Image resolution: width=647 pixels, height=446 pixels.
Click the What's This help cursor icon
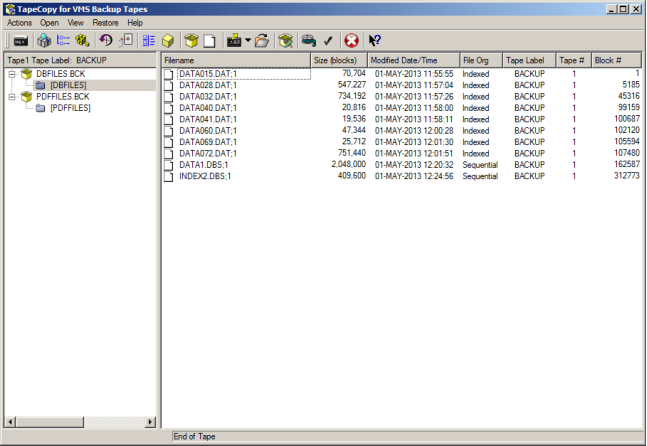click(x=375, y=40)
